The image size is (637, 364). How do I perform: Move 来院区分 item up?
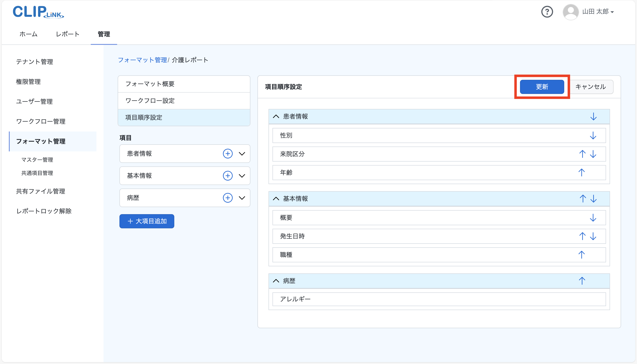coord(582,154)
